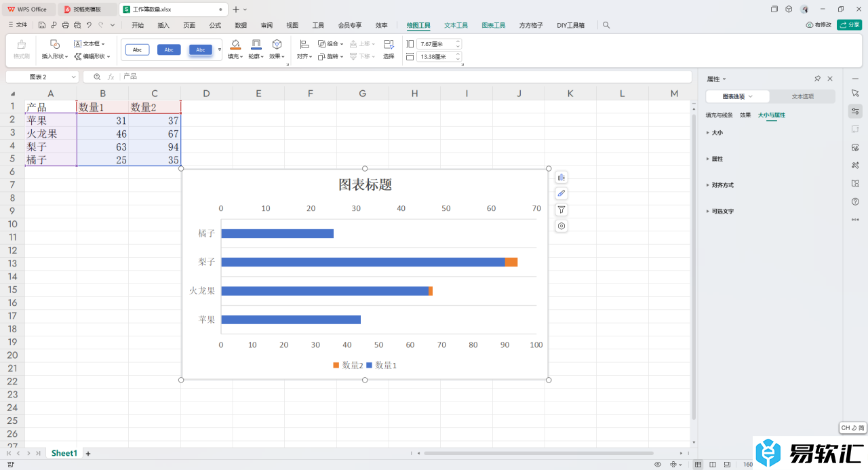Switch to page layout view in status bar
Viewport: 868px width, 470px height.
point(713,465)
